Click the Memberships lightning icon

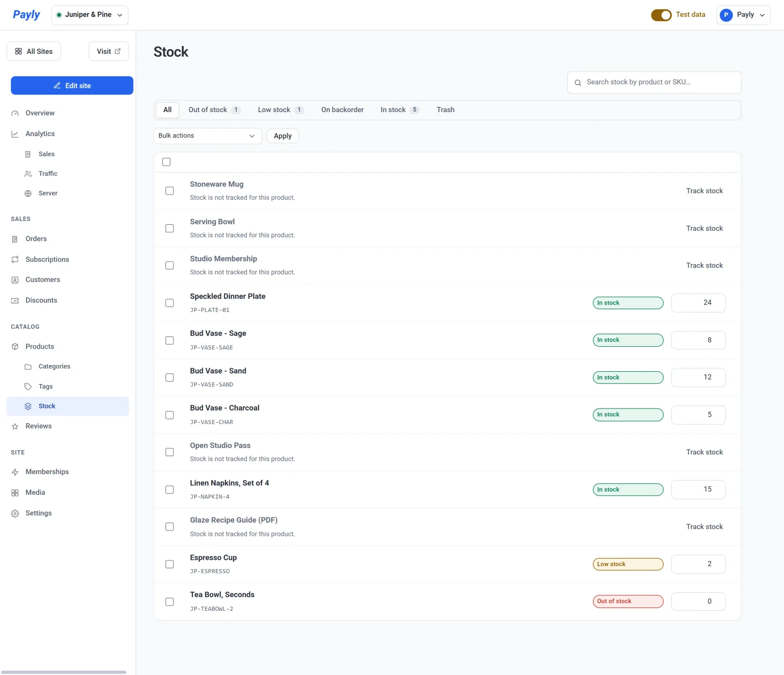tap(15, 472)
